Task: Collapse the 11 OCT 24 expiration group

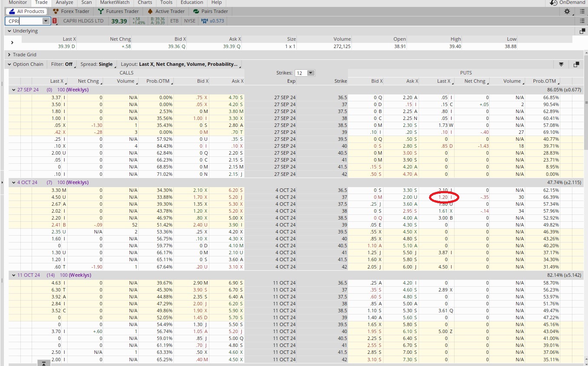Action: [13, 275]
